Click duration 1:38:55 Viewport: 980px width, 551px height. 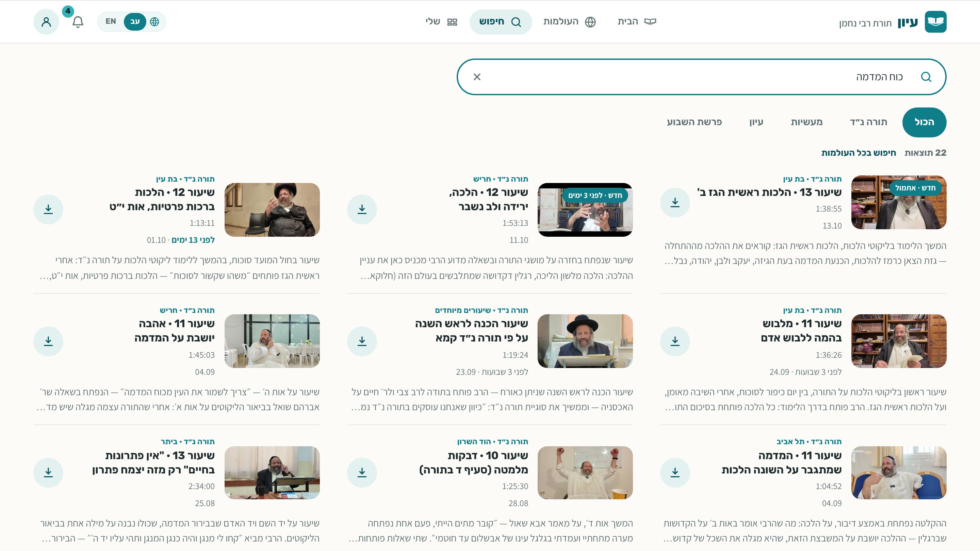click(829, 209)
